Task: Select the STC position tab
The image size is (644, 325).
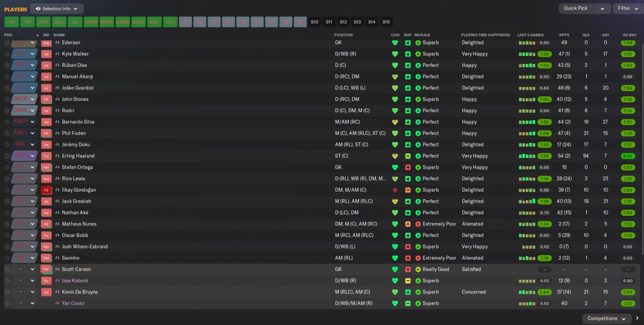Action: [x=171, y=22]
